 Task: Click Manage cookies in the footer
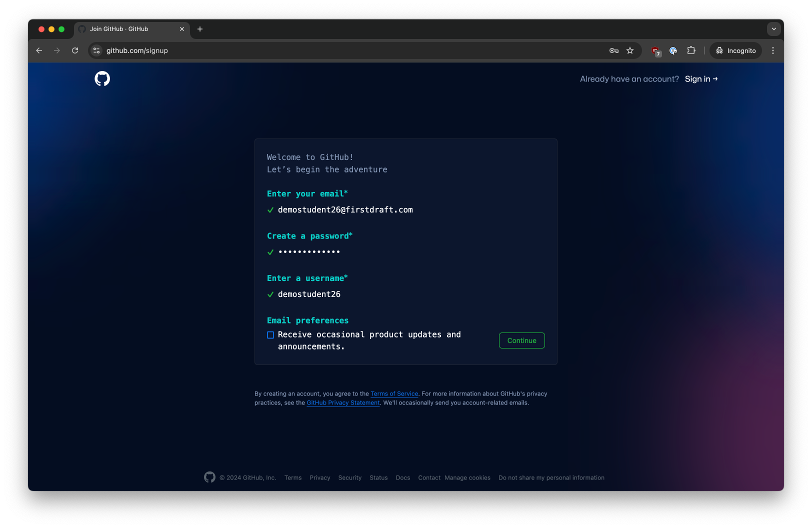point(467,478)
